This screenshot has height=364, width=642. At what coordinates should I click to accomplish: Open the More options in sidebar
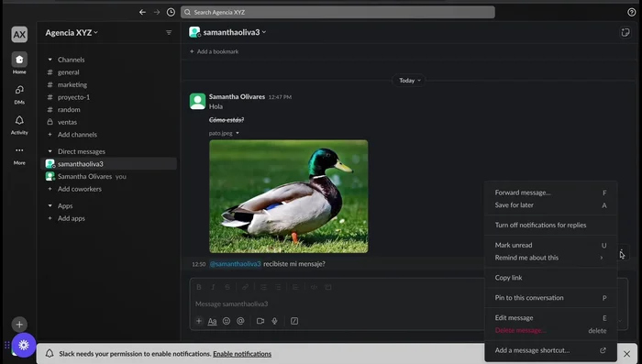tap(19, 155)
